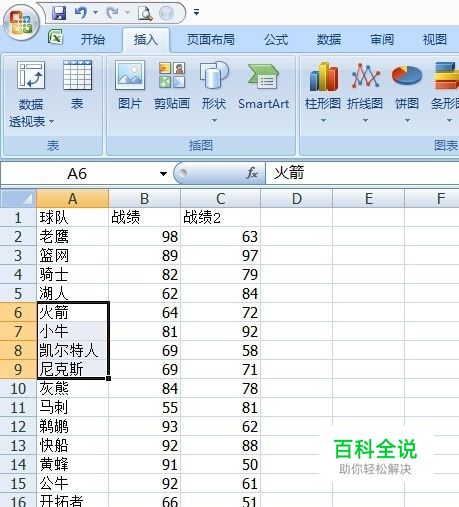459x507 pixels.
Task: Open the Name Box dropdown arrow
Action: click(x=163, y=174)
